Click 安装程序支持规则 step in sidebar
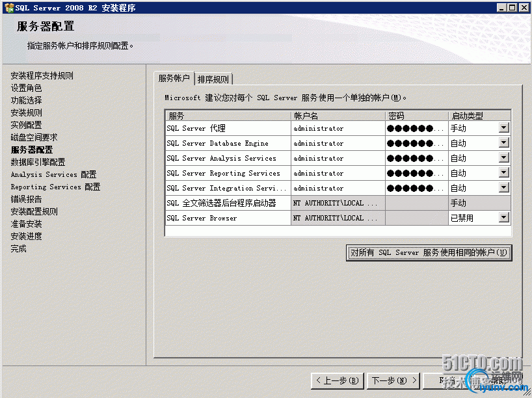Screen dimensions: 532x398 tap(42, 75)
